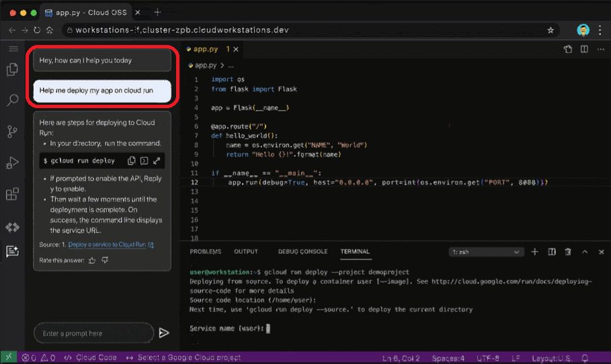Open the Cloud Code diamond icon view
The width and height of the screenshot is (611, 364).
coord(13,227)
